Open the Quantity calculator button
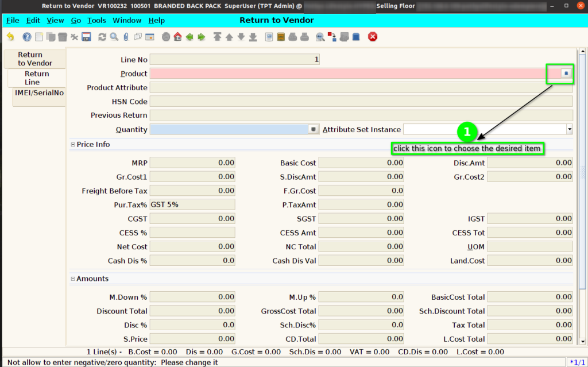 pyautogui.click(x=314, y=129)
